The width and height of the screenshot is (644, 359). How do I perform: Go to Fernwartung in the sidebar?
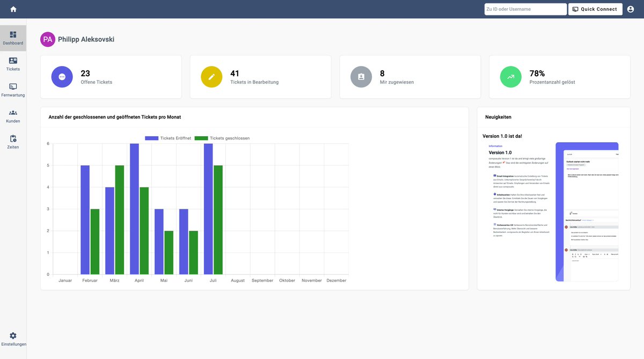[x=13, y=90]
